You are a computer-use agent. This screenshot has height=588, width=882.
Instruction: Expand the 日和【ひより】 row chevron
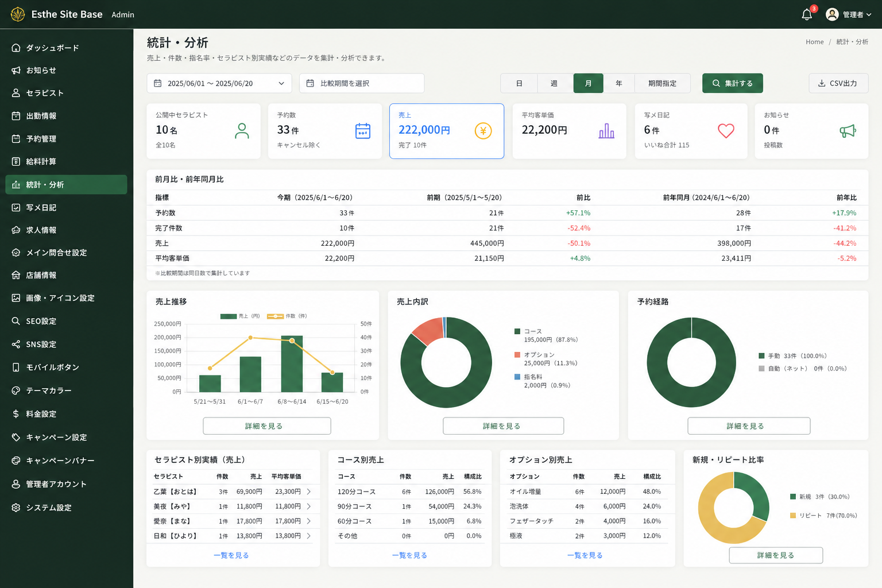tap(309, 536)
